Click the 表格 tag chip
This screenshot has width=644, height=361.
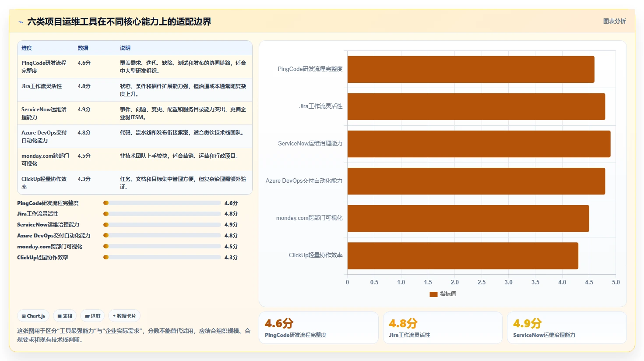65,316
